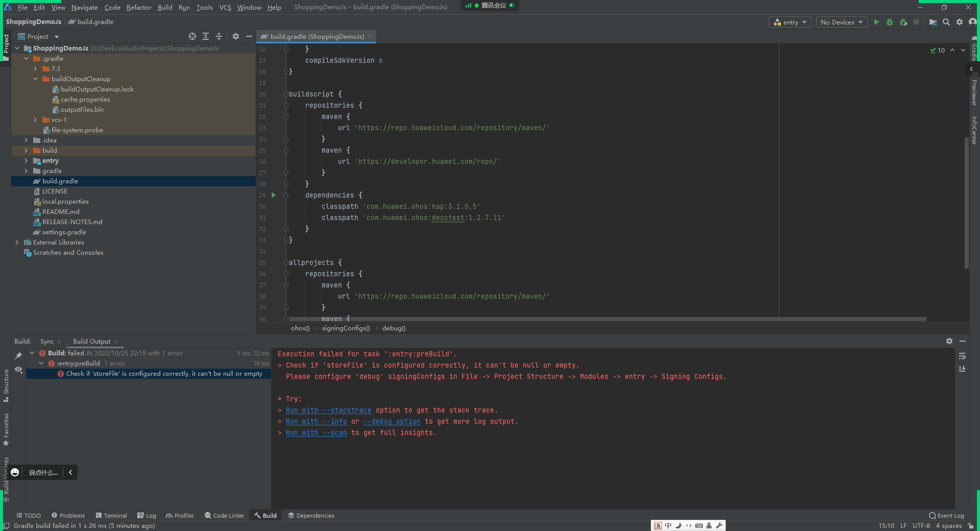Run the entry configuration with green play icon
The width and height of the screenshot is (980, 531).
876,22
